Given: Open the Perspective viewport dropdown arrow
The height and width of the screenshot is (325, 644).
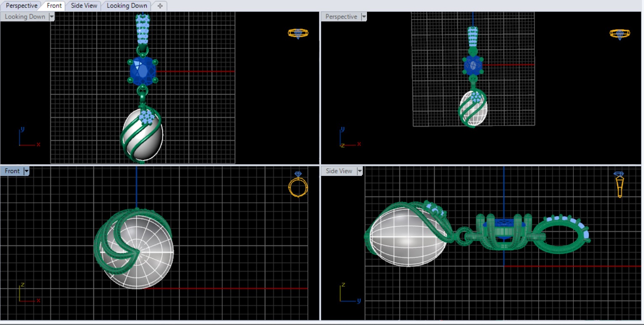Looking at the screenshot, I should point(364,17).
